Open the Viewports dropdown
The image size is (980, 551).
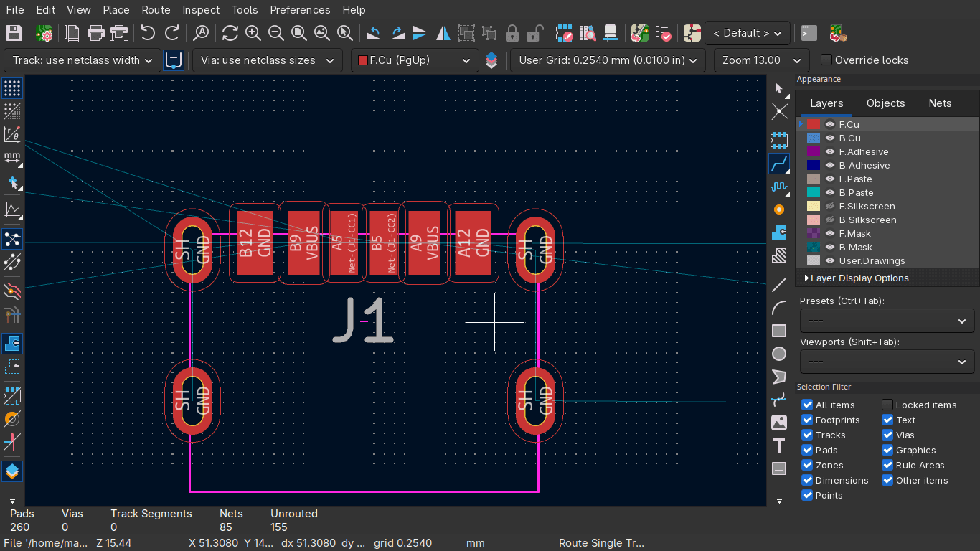pyautogui.click(x=887, y=362)
